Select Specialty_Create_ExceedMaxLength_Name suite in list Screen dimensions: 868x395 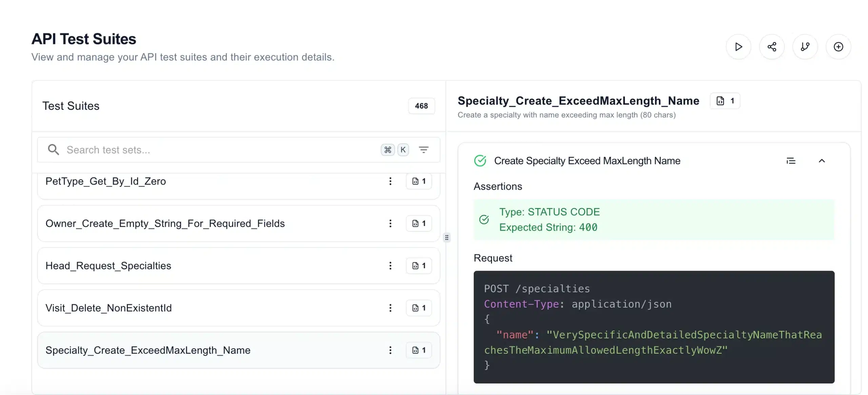pos(238,350)
